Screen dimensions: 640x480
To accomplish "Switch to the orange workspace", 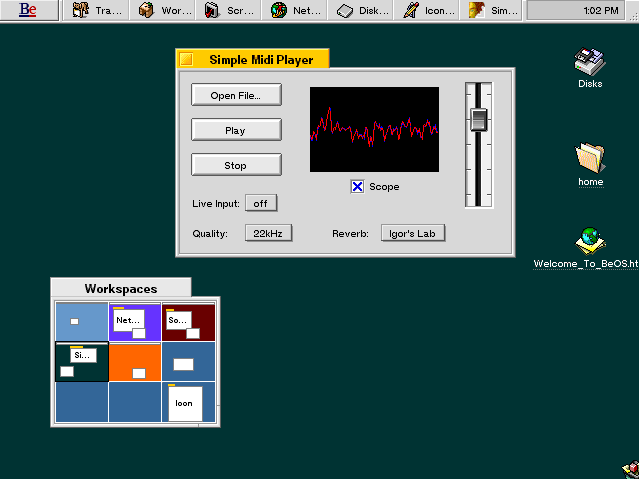I will point(135,362).
